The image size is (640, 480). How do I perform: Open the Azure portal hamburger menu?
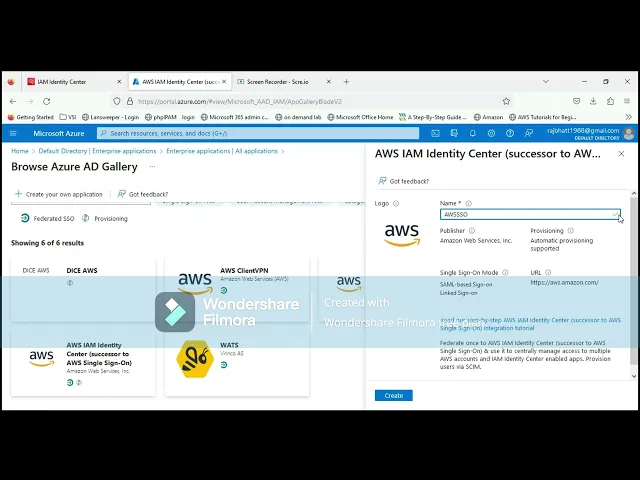coord(13,133)
